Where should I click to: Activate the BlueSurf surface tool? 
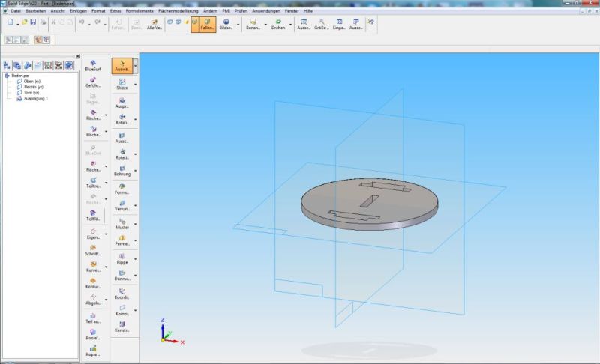tap(93, 66)
